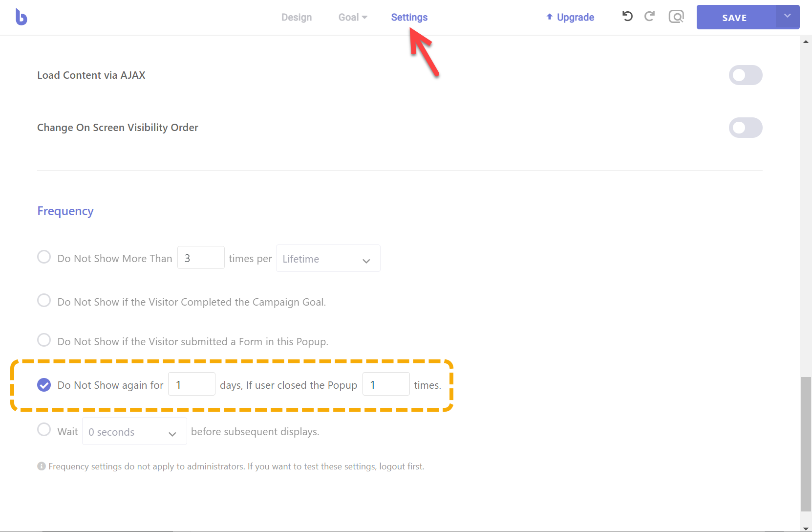The height and width of the screenshot is (532, 812).
Task: Click the redo icon
Action: (649, 17)
